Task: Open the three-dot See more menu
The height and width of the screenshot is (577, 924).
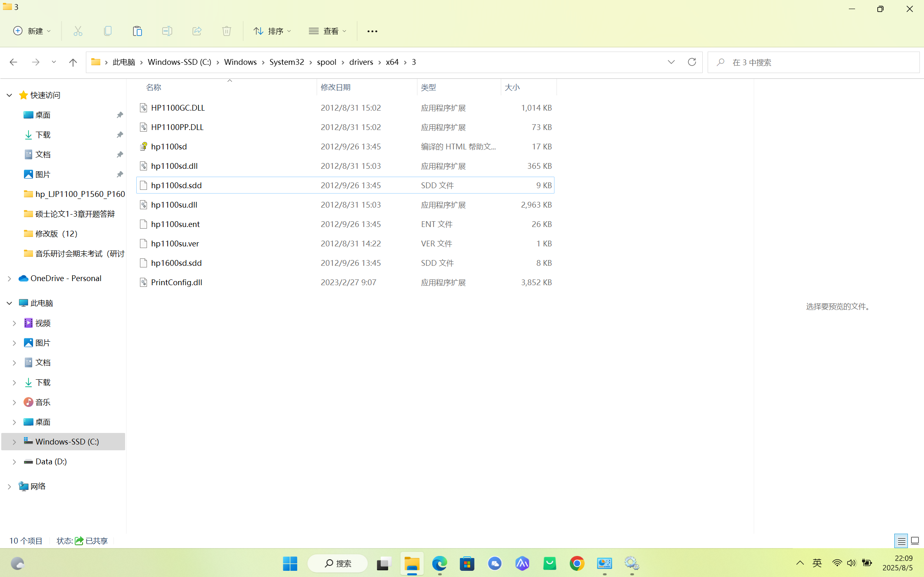Action: coord(372,31)
